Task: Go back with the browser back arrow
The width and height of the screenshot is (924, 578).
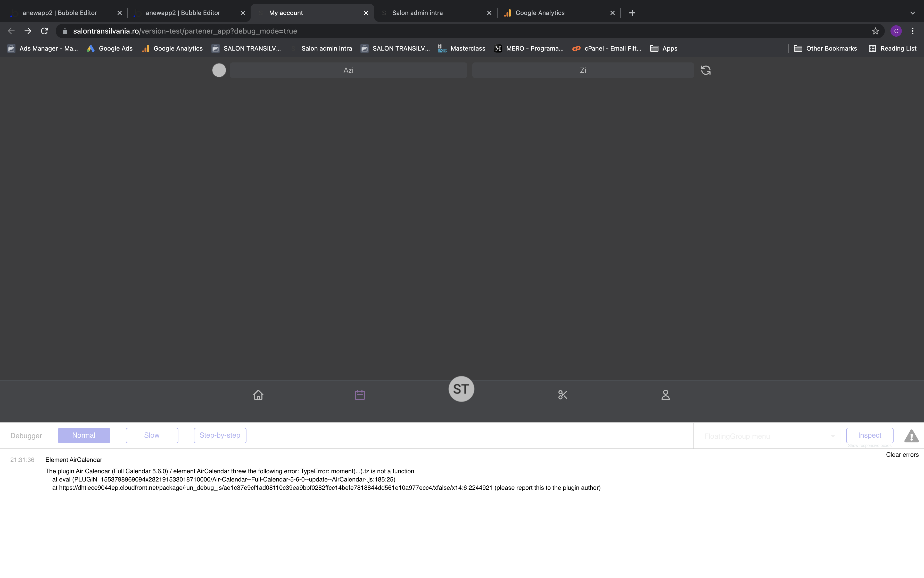Action: pos(11,31)
